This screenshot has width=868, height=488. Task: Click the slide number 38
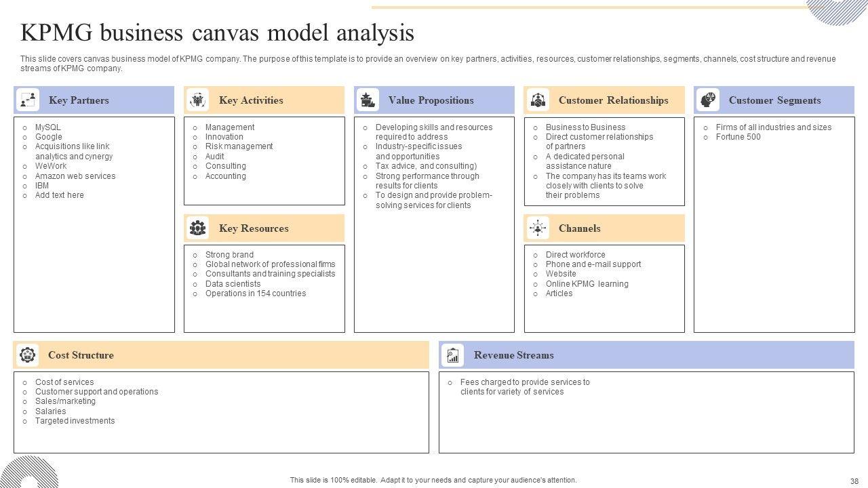click(854, 481)
